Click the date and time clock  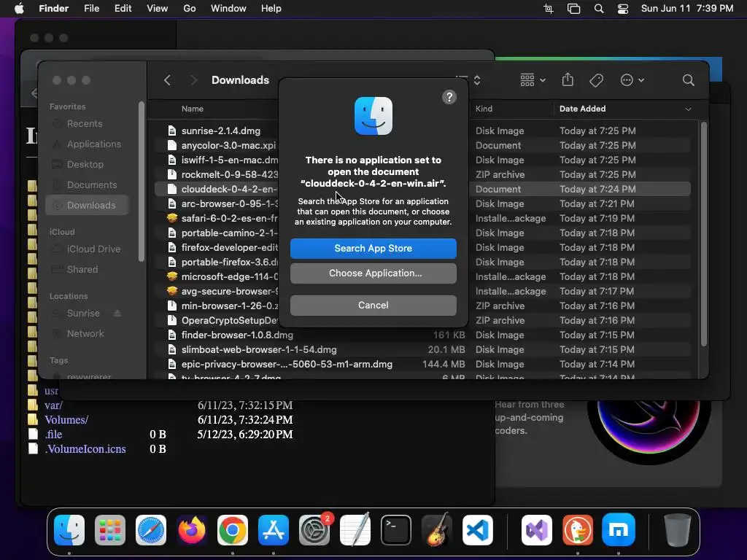point(687,9)
